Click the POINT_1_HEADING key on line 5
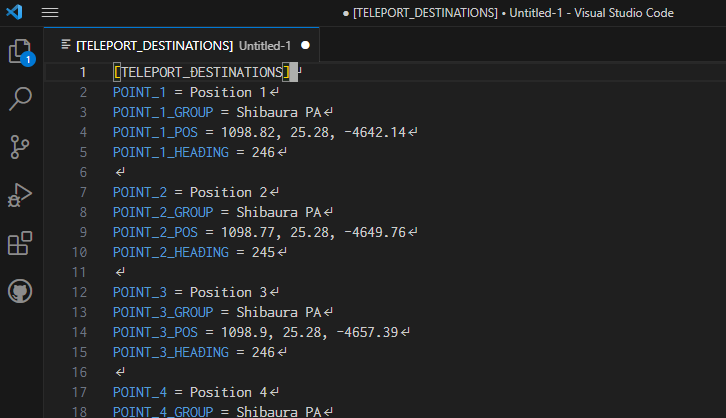This screenshot has height=418, width=726. point(171,152)
